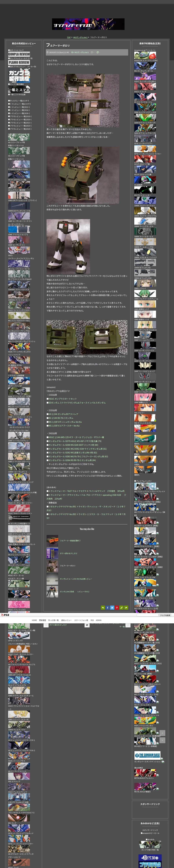Share post on Pinterest icon
Viewport: 174px width, 868px height.
[x=117, y=608]
